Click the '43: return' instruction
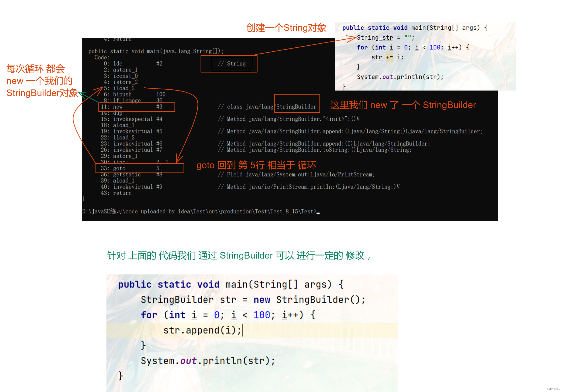Viewport: 563px width, 392px height. [116, 193]
